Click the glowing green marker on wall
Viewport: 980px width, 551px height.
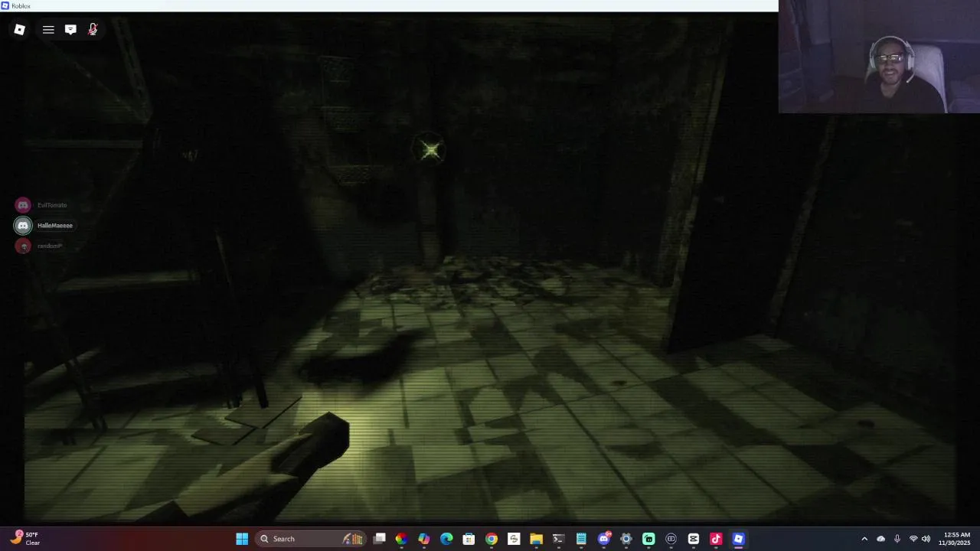coord(430,150)
